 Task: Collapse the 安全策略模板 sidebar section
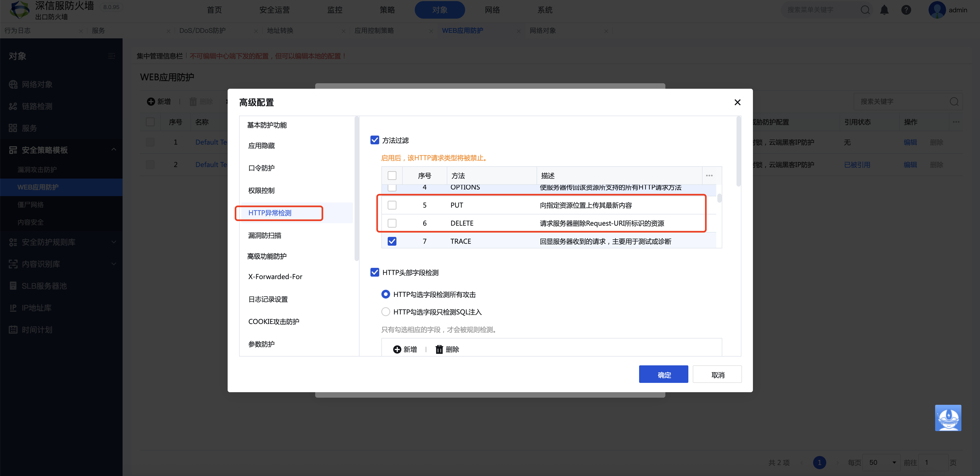point(113,150)
